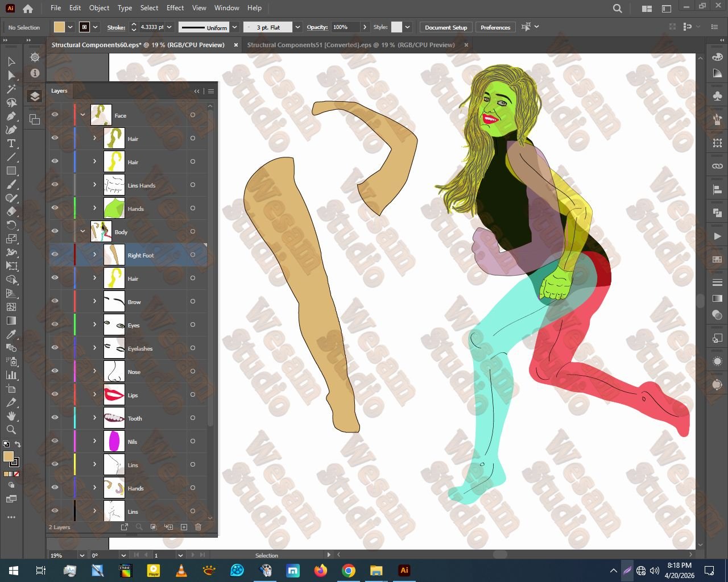Click the Opacity 100% input field
728x582 pixels.
click(346, 27)
